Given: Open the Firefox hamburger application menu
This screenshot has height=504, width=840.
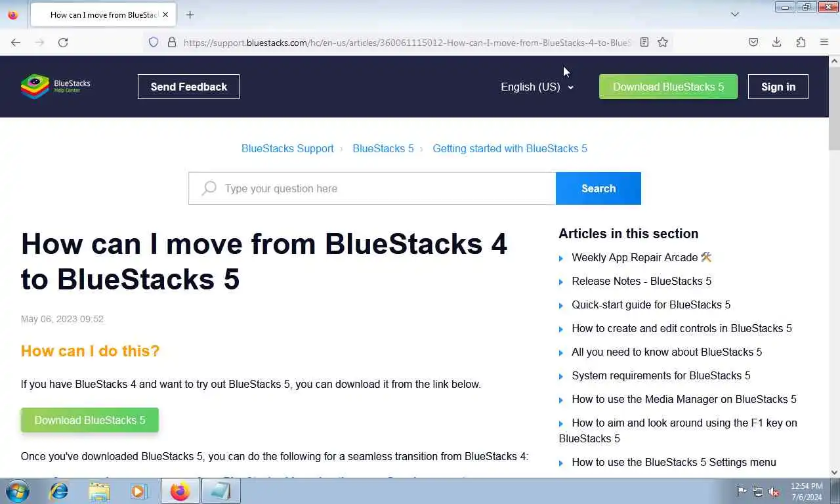Looking at the screenshot, I should coord(824,42).
